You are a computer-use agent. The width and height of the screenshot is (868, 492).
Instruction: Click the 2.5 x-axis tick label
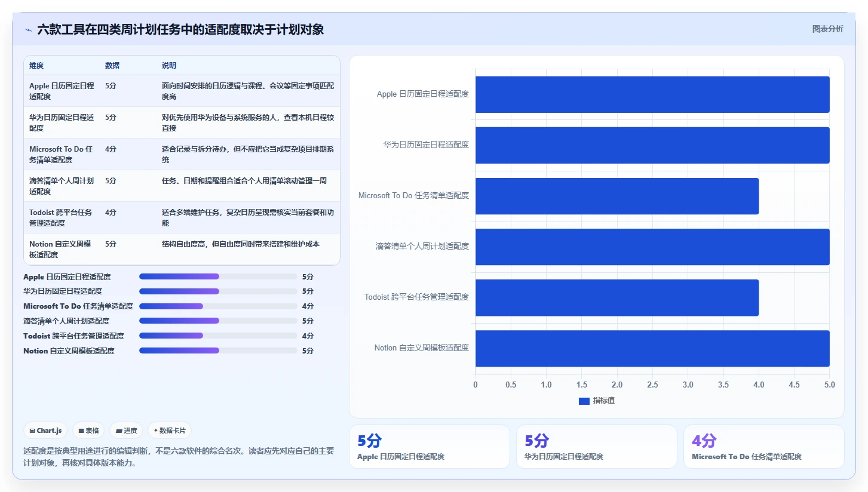pyautogui.click(x=652, y=385)
